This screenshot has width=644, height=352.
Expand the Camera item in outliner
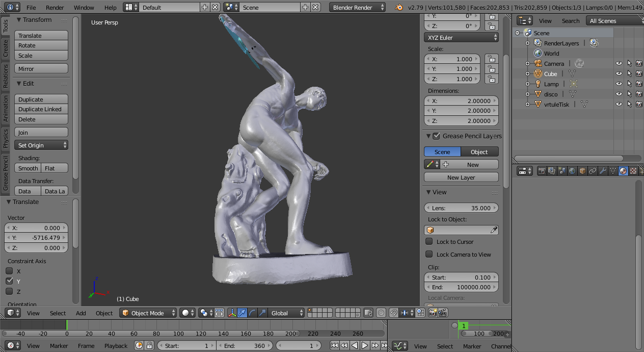pyautogui.click(x=528, y=64)
